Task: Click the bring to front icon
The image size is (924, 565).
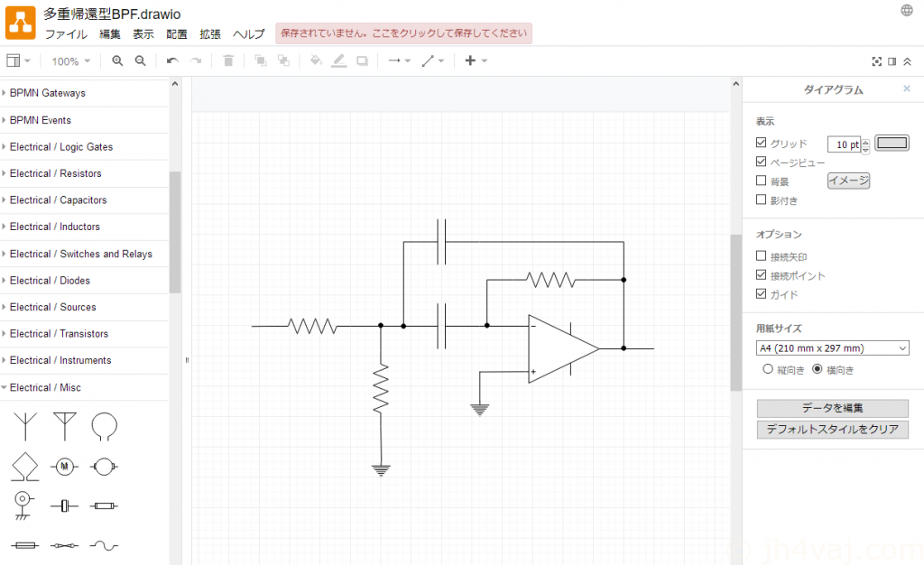Action: click(261, 60)
